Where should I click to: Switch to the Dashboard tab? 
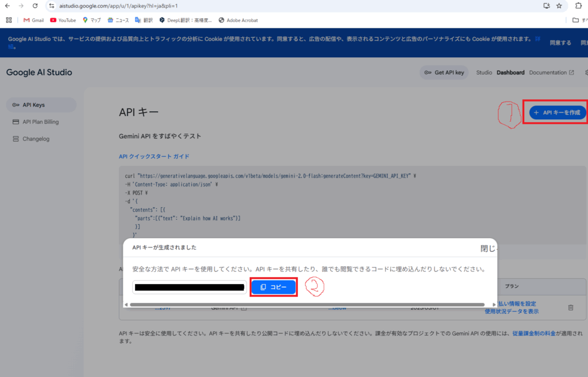click(510, 73)
